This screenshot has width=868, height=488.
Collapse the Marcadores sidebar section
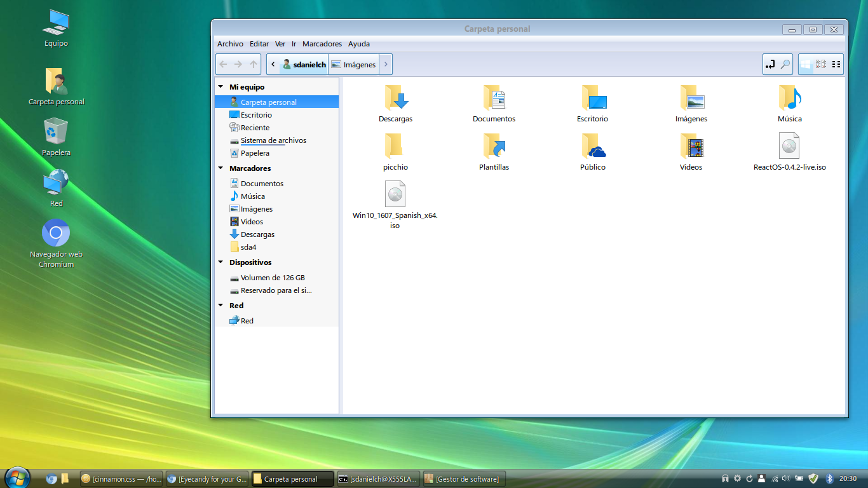click(220, 168)
